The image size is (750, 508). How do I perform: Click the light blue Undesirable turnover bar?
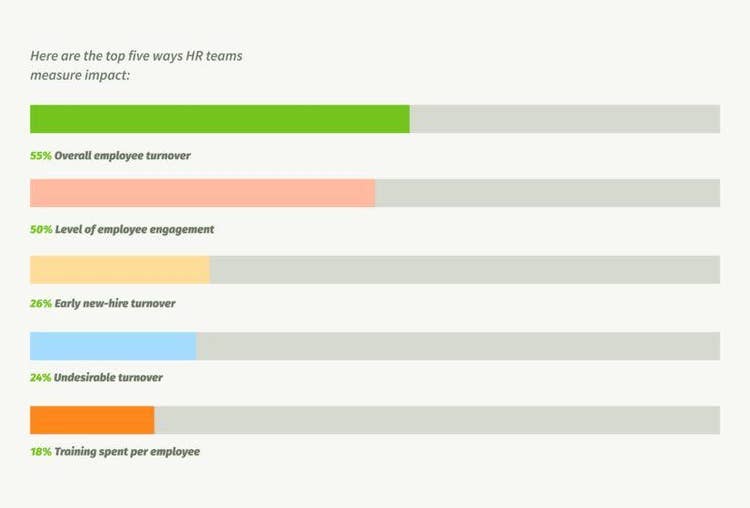[113, 346]
